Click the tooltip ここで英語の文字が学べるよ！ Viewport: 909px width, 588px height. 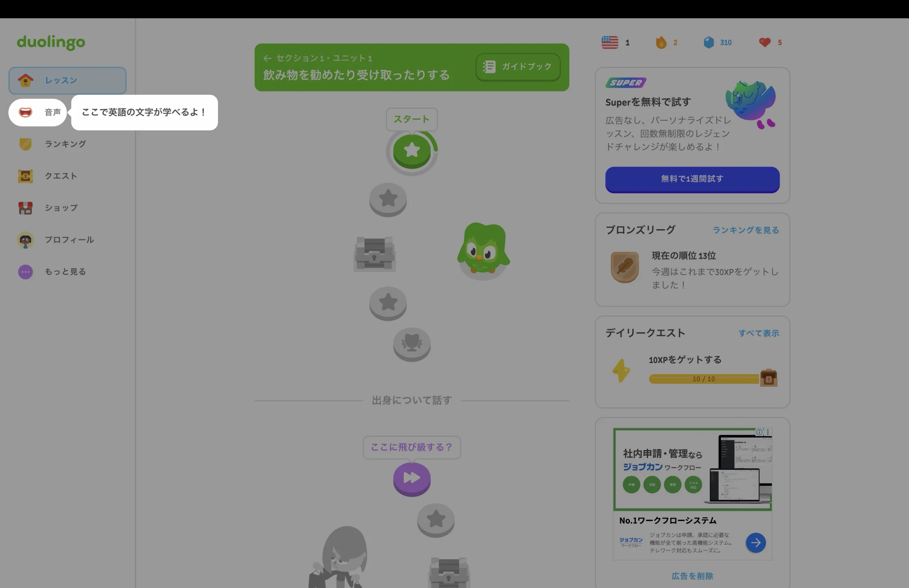pos(145,112)
